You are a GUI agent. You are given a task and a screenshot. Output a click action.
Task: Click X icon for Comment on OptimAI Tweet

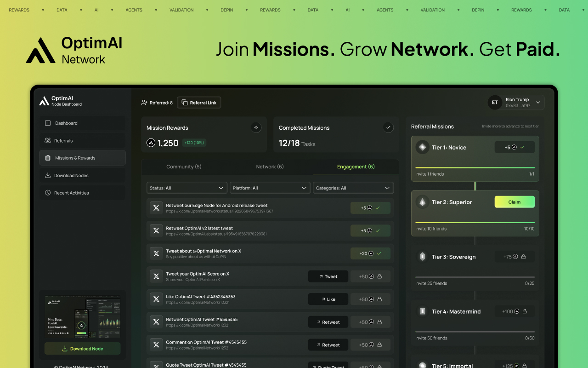tap(156, 345)
